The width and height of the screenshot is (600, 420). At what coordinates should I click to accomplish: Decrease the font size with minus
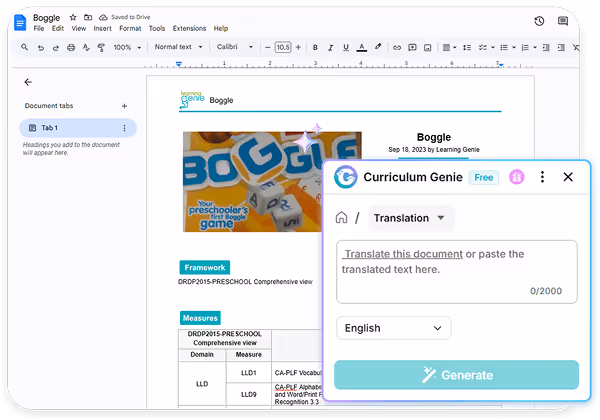(x=267, y=47)
